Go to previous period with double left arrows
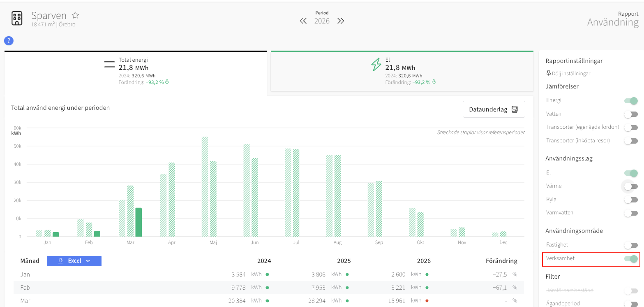Viewport: 644px width, 307px height. (303, 21)
